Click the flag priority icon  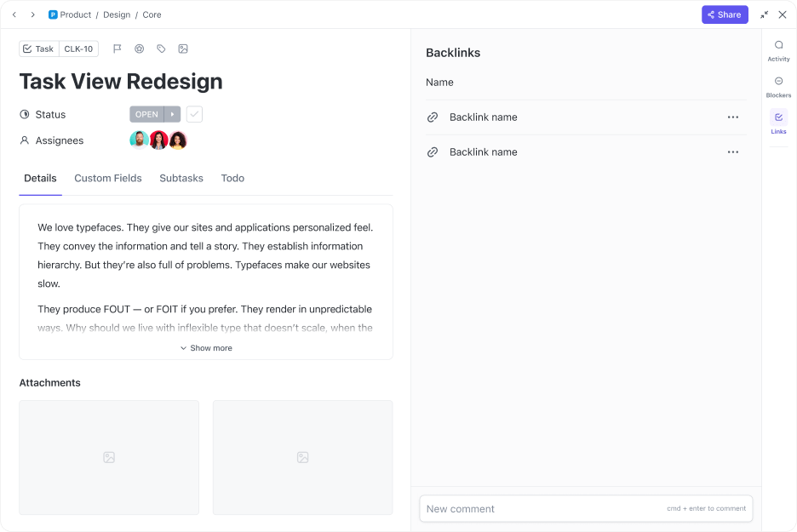118,49
